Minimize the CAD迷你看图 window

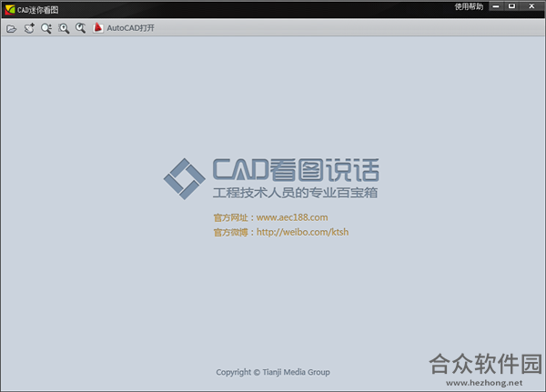tap(496, 6)
